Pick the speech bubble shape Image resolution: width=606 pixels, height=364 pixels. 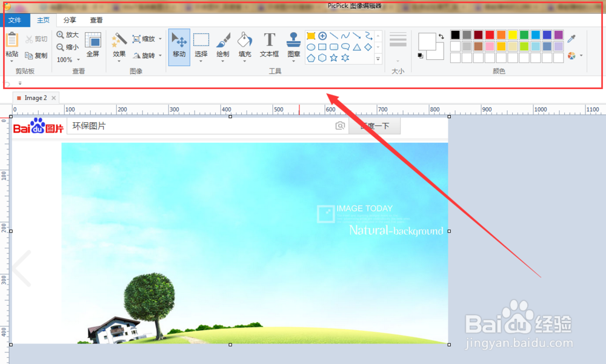(345, 47)
